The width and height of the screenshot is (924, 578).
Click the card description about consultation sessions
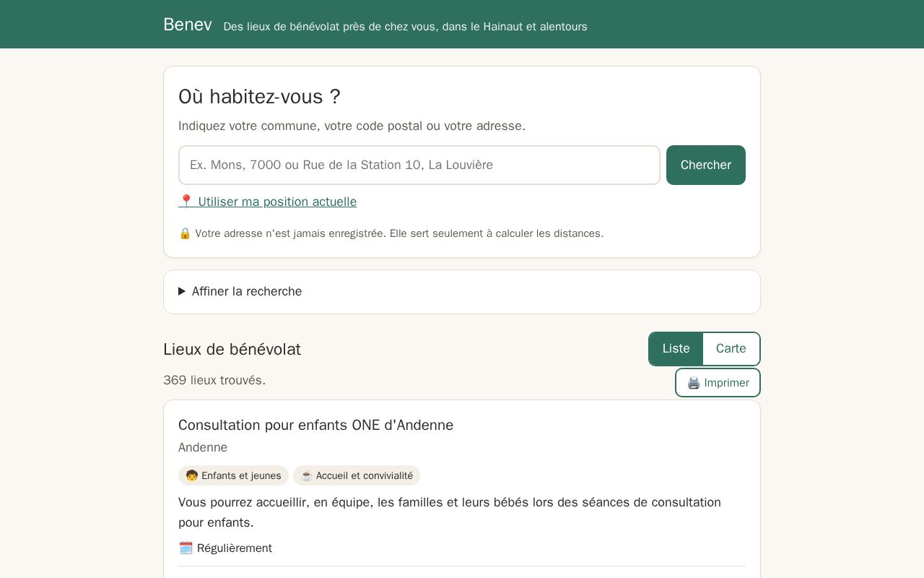(x=450, y=512)
